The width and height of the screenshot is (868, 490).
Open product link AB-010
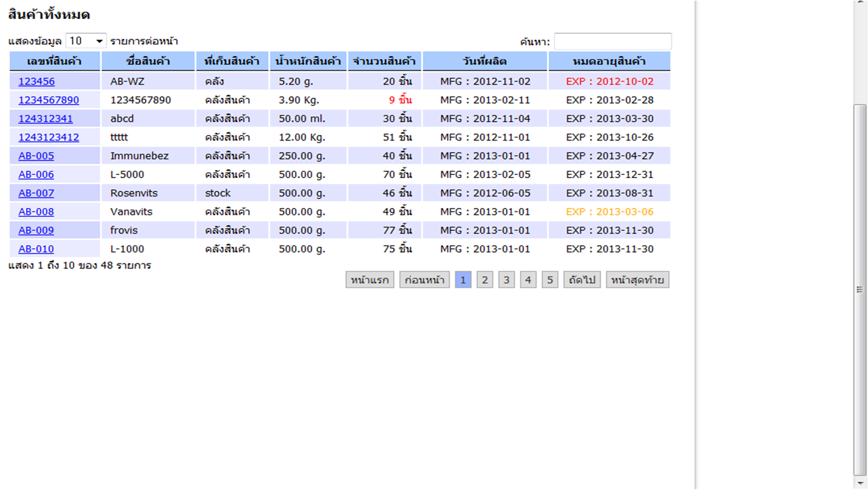point(36,249)
